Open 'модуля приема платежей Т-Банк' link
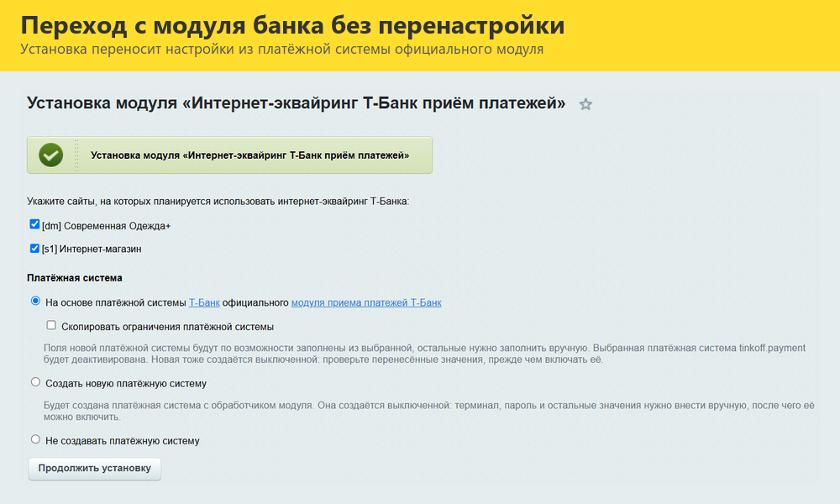 tap(366, 302)
